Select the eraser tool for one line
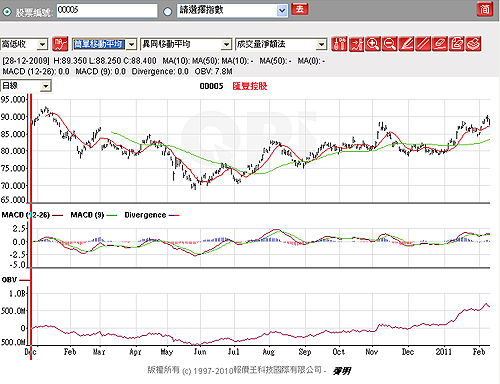Viewport: 500px width, 384px height. click(440, 44)
